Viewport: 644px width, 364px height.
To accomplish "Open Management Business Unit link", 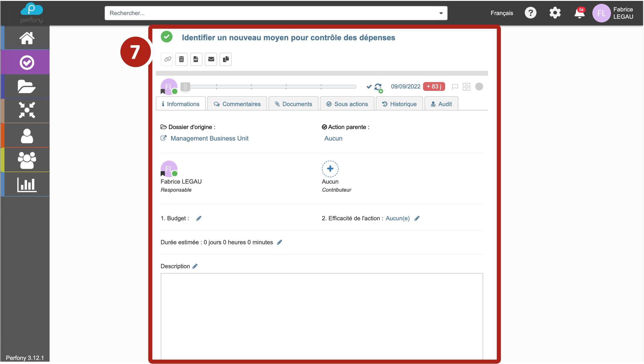I will click(209, 138).
